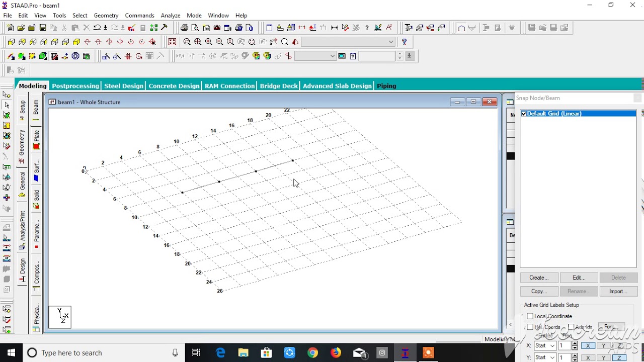Select the Beams Cursor tool in left sidebar
The height and width of the screenshot is (362, 644).
tap(7, 105)
